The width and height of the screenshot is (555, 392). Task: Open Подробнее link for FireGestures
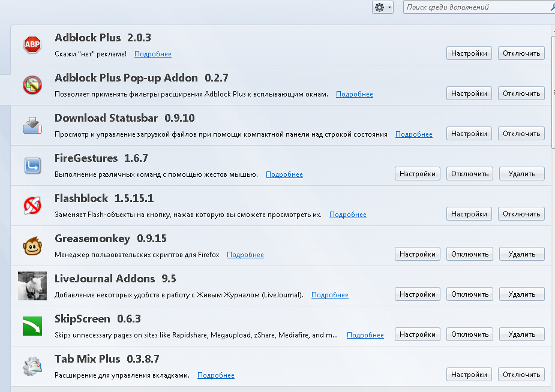[284, 174]
